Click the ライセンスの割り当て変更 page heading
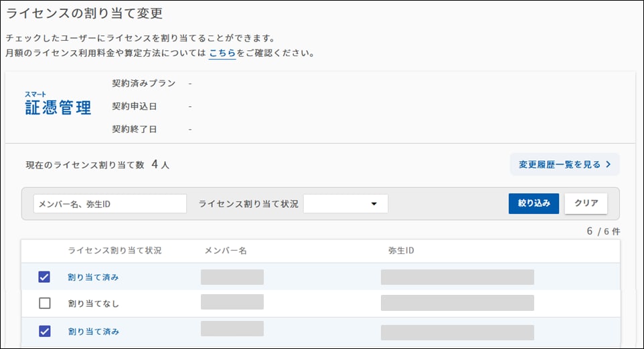Screen dimensions: 644x349 (84, 13)
